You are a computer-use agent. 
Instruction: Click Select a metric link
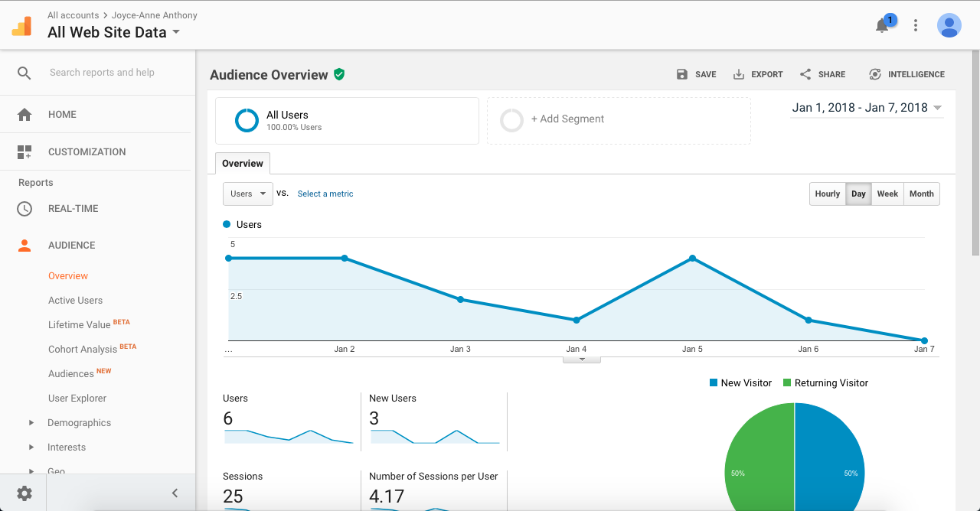pyautogui.click(x=325, y=194)
